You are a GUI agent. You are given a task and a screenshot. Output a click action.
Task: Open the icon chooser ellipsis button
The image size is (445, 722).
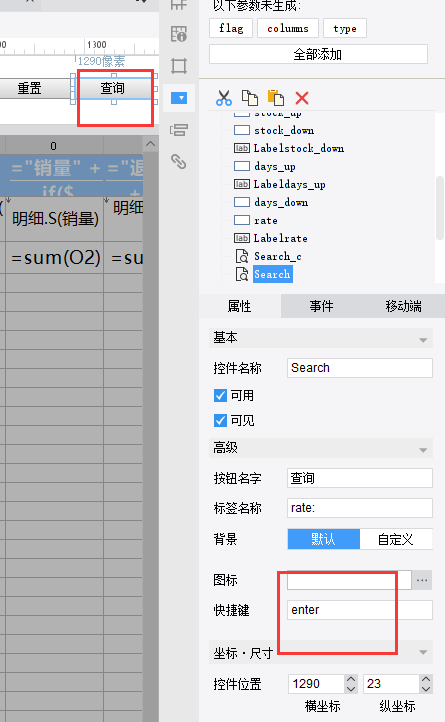422,580
